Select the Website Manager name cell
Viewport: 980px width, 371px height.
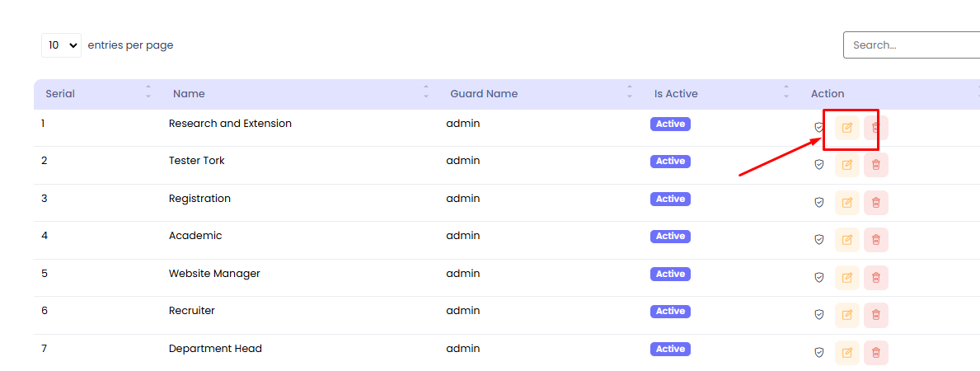click(x=214, y=274)
